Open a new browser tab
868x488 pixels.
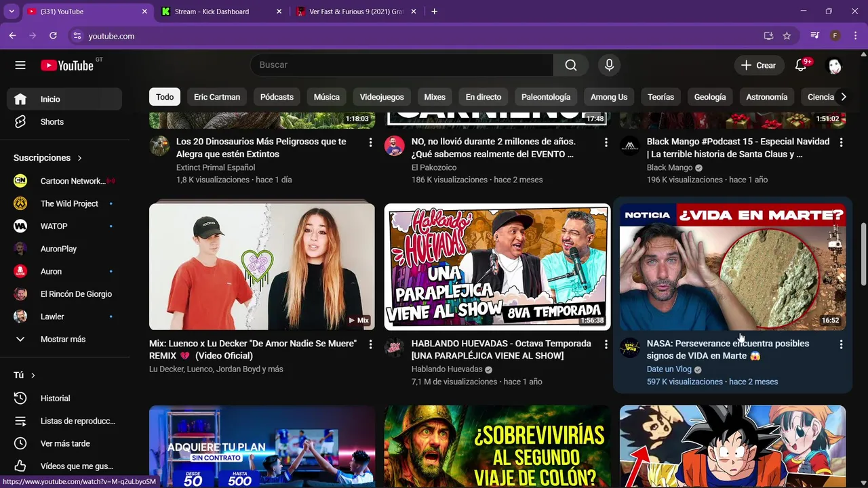coord(434,12)
